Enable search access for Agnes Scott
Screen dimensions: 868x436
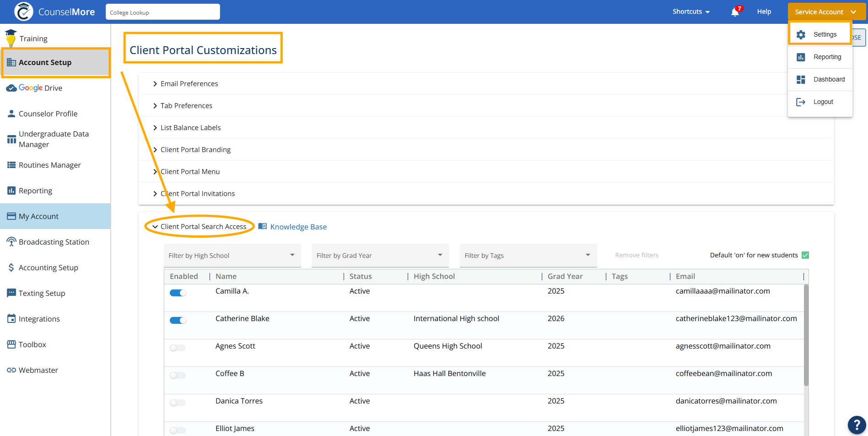178,348
